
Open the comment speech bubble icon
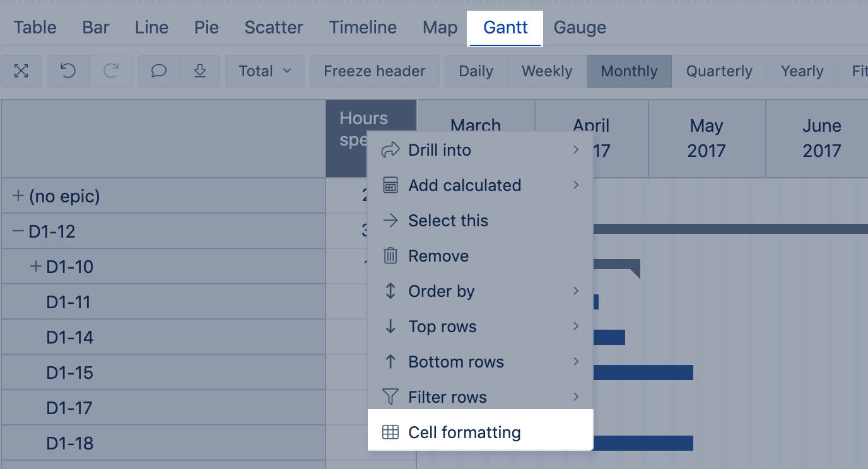(x=159, y=71)
